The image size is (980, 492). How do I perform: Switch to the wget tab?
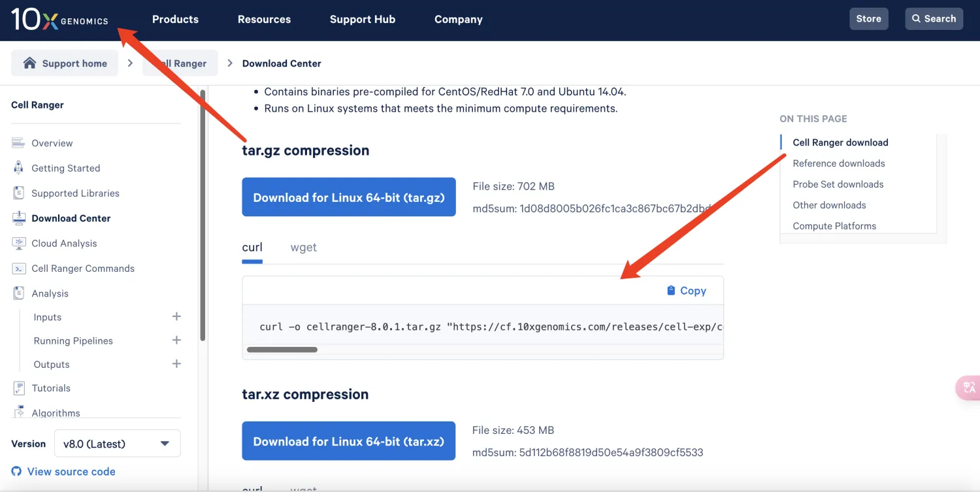tap(304, 247)
